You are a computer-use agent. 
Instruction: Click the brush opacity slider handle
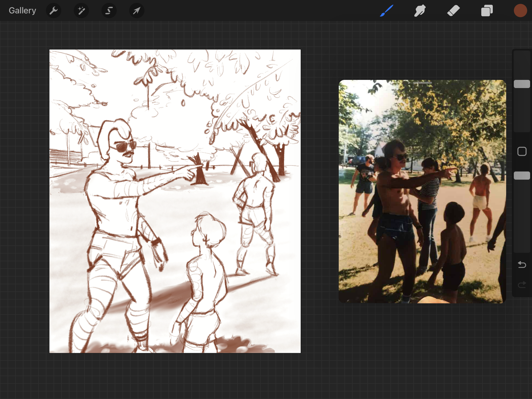pyautogui.click(x=522, y=176)
